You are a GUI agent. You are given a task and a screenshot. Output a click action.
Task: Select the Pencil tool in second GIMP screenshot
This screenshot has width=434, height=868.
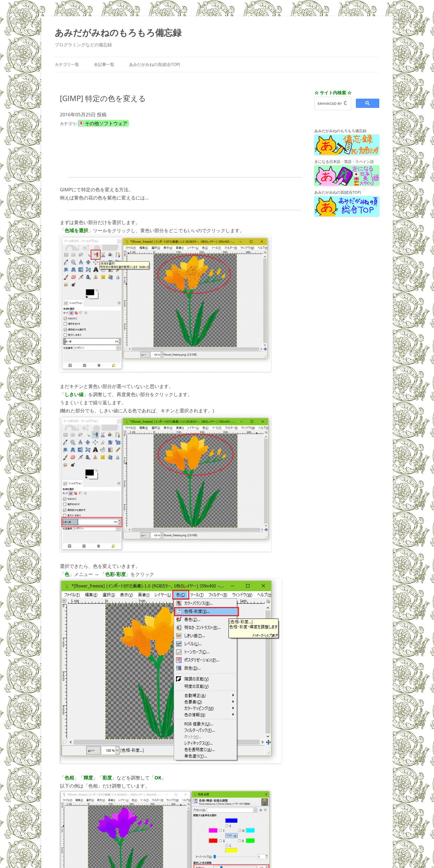click(118, 450)
